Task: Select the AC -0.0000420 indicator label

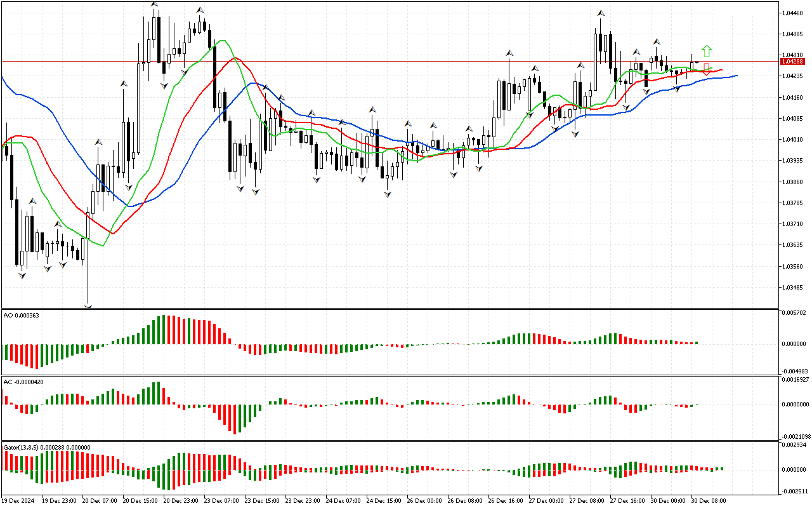Action: pos(23,382)
